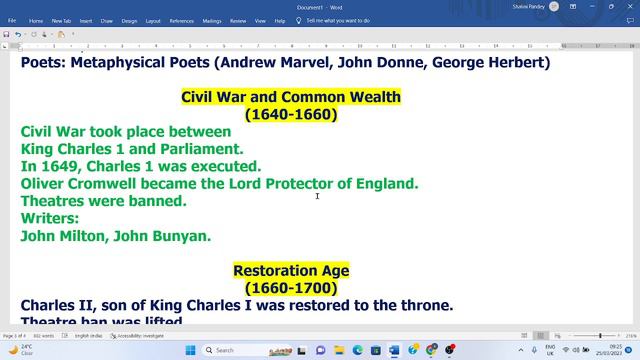
Task: Click the user account avatar
Action: pos(554,7)
